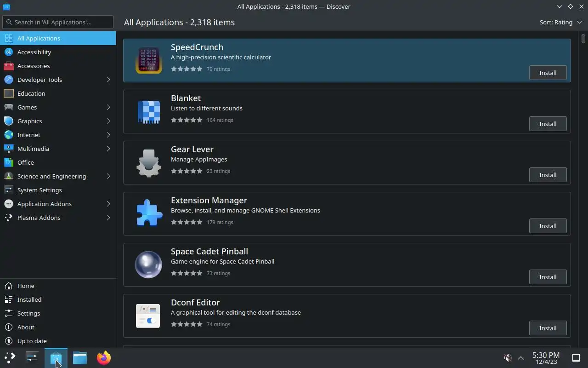Install Extension Manager

pyautogui.click(x=548, y=226)
